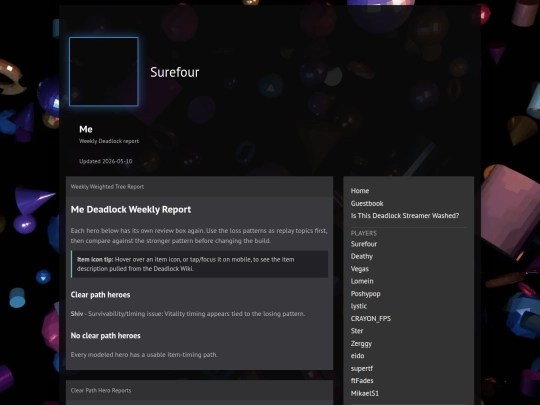Open MikaelS1's player page
This screenshot has height=405, width=540.
(365, 393)
